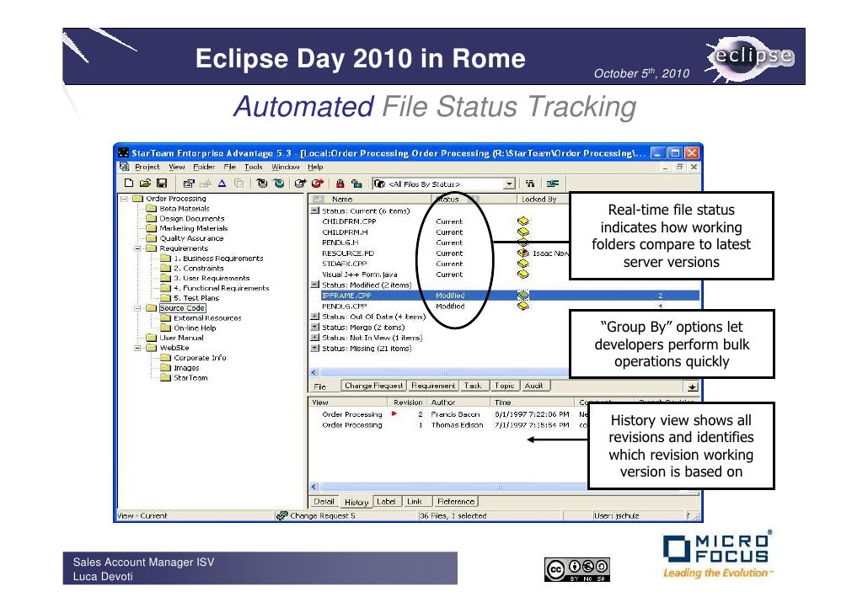Screen dimensions: 868x613
Task: Collapse the Requirements folder node
Action: 138,248
